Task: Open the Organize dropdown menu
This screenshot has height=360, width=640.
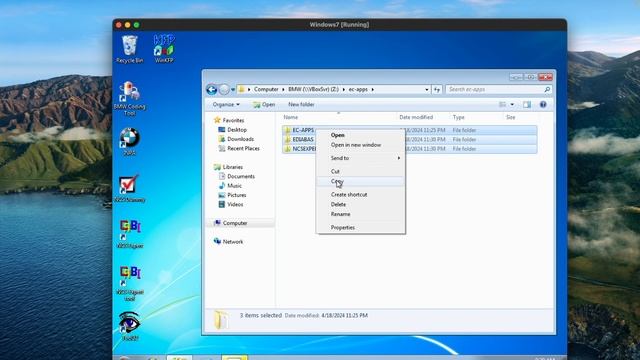Action: pyautogui.click(x=226, y=104)
